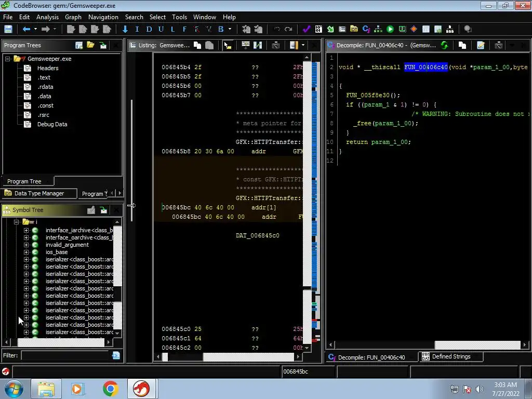Go forward with the right arrow icon

pyautogui.click(x=46, y=29)
